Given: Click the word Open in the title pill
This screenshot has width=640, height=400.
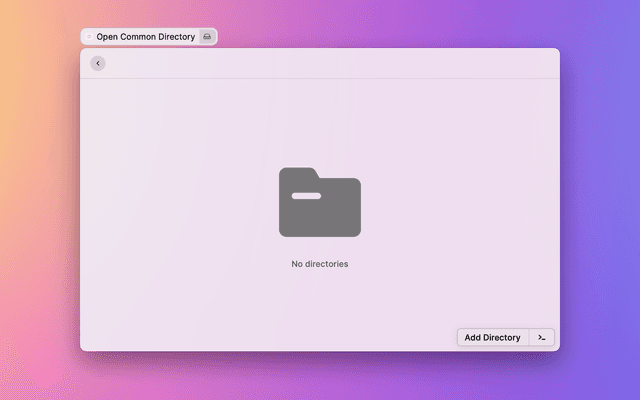Looking at the screenshot, I should [x=107, y=37].
